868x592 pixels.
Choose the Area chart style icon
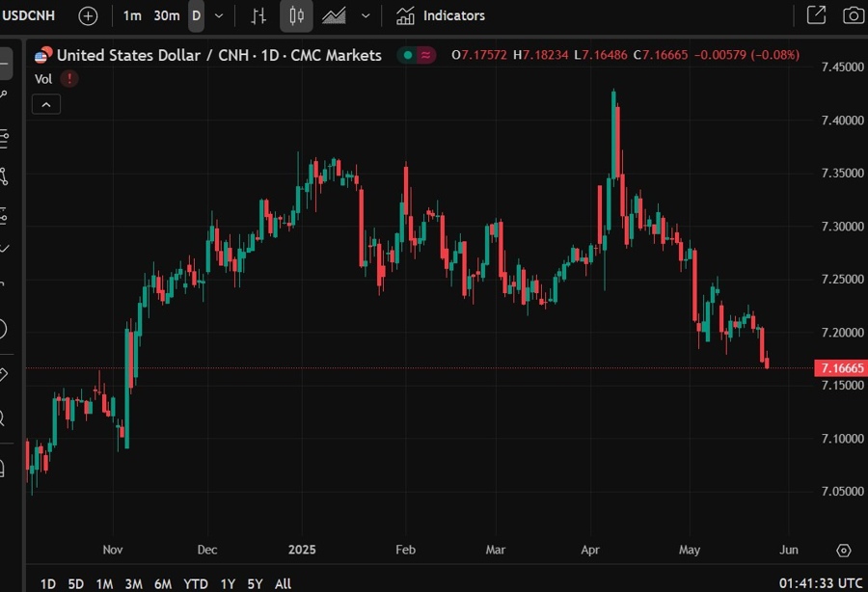pyautogui.click(x=334, y=15)
